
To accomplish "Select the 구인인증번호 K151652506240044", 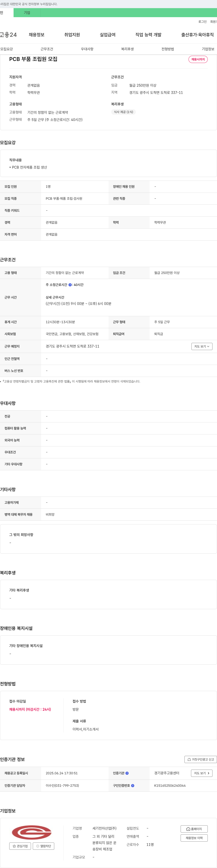I will coord(170,785).
